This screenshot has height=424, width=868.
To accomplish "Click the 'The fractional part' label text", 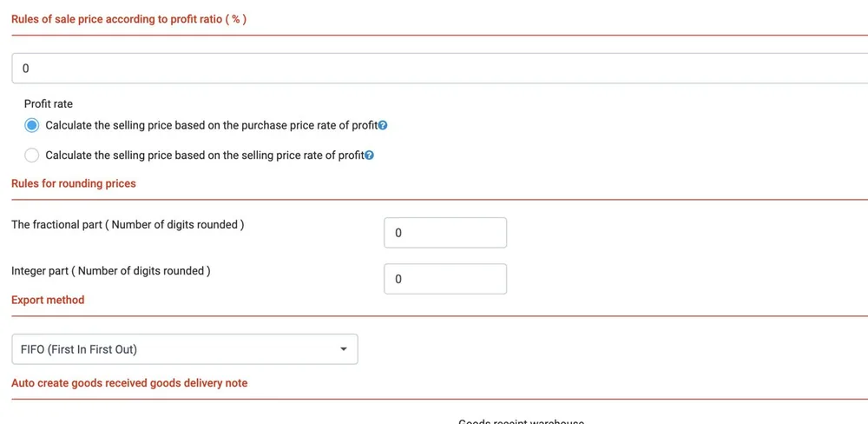I will coord(56,226).
